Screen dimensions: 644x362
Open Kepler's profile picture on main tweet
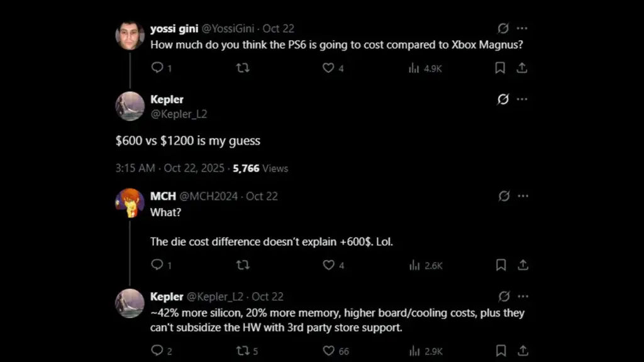click(x=130, y=106)
